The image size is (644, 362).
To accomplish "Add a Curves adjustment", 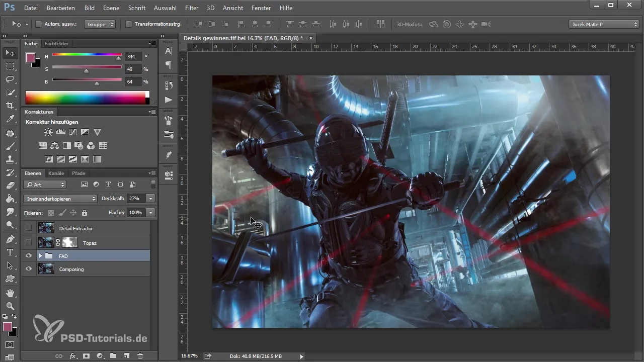I will point(73,132).
